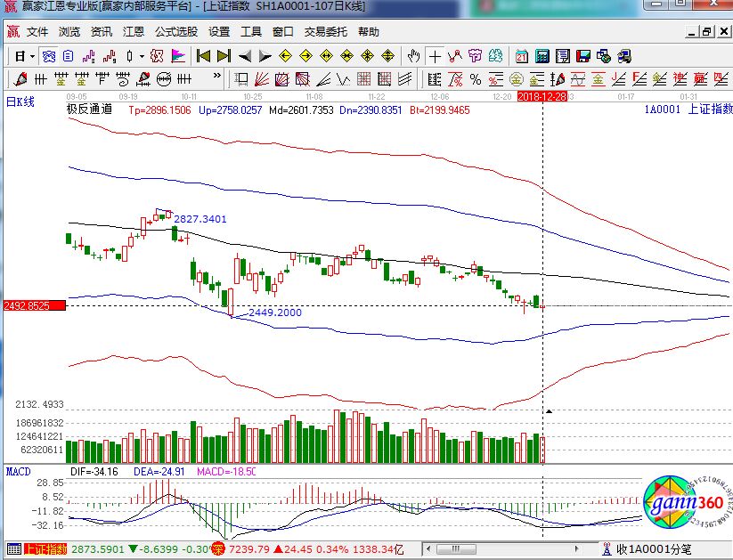
Task: Toggle the crosshair cursor mode
Action: point(435,55)
